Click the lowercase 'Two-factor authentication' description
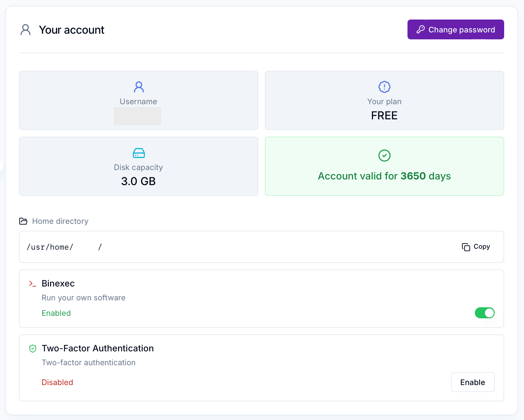 pos(88,363)
